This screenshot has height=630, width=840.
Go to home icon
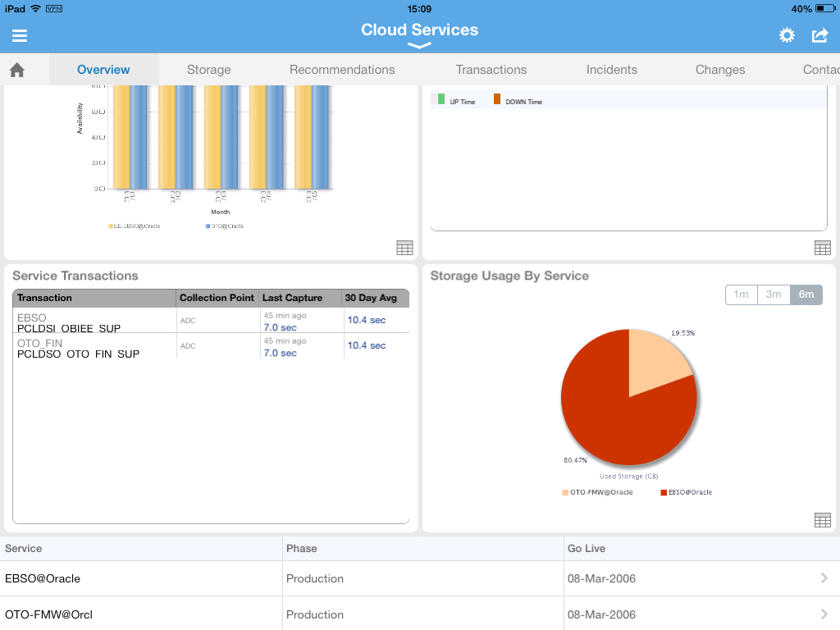[17, 70]
